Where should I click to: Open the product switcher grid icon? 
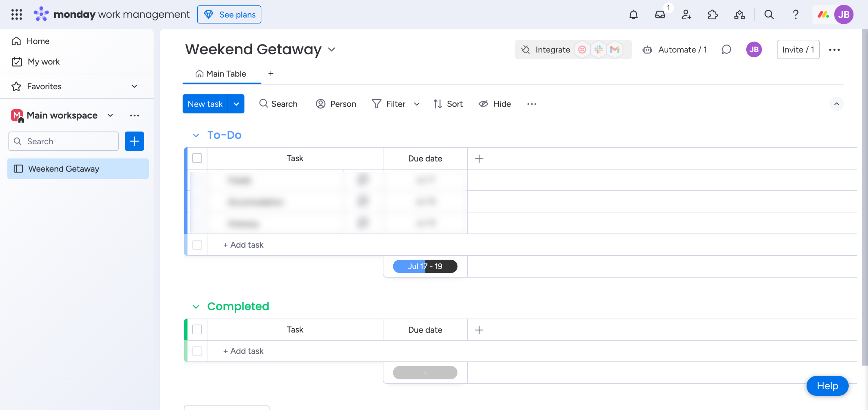click(16, 15)
